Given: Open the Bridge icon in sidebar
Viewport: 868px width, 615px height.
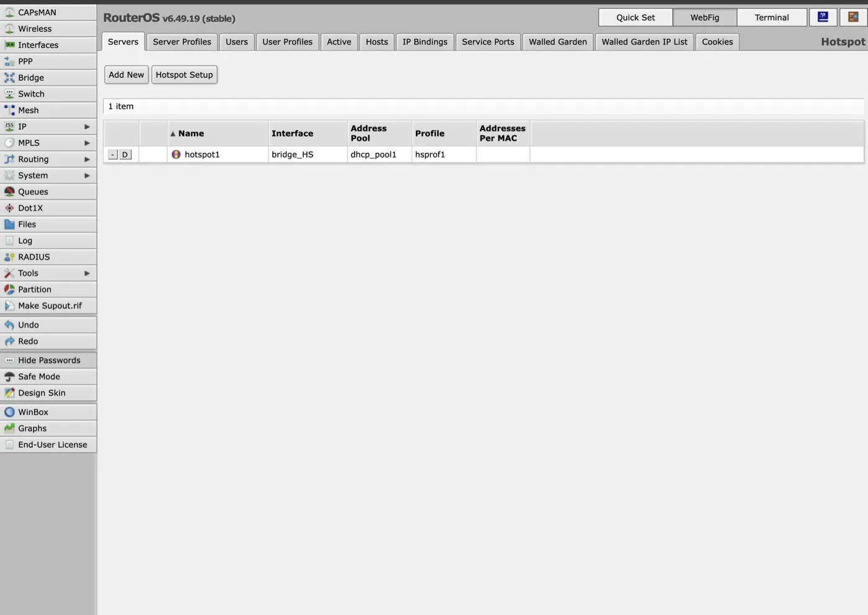Looking at the screenshot, I should coord(9,77).
